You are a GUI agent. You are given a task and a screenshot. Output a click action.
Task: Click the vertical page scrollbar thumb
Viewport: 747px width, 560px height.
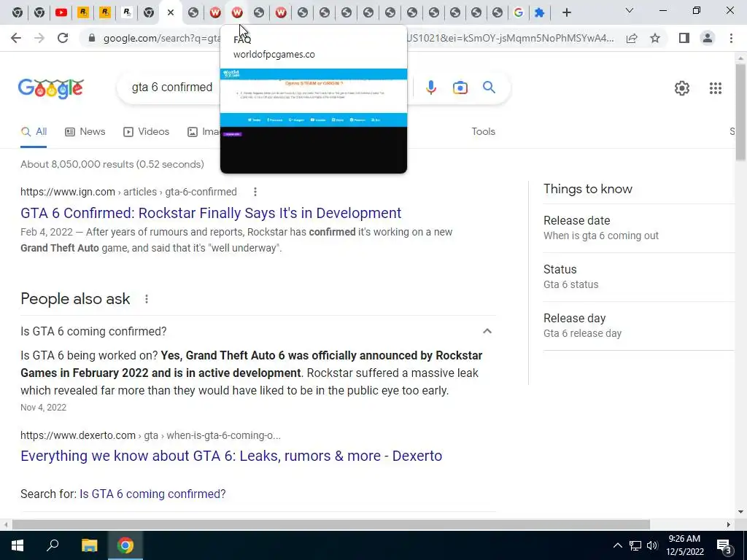741,112
